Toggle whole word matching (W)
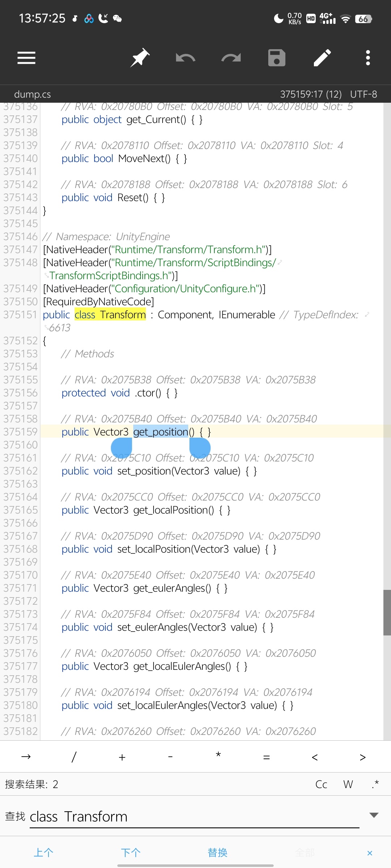Viewport: 391px width, 868px height. [x=348, y=784]
